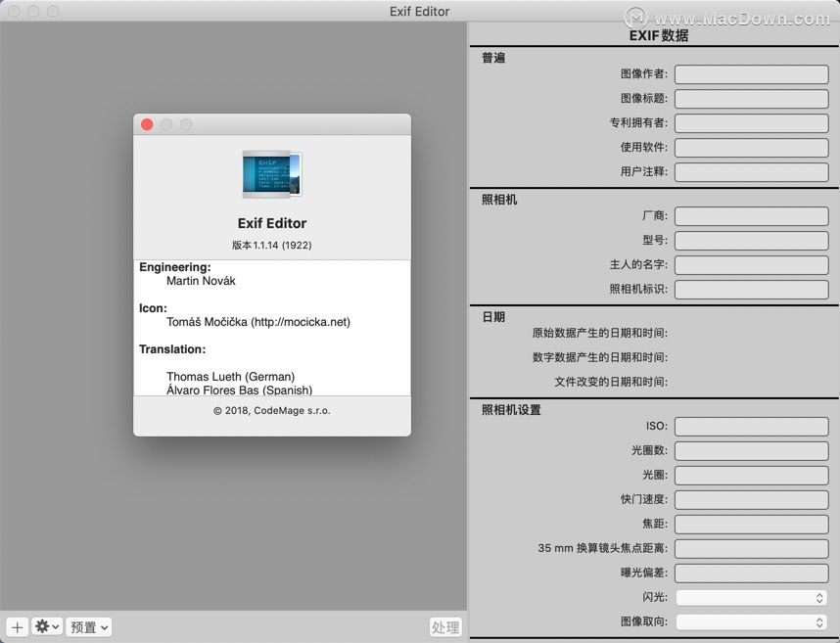Click 'Tomáš Močička (http://mocicka.net)' text
The width and height of the screenshot is (840, 643).
click(x=258, y=322)
